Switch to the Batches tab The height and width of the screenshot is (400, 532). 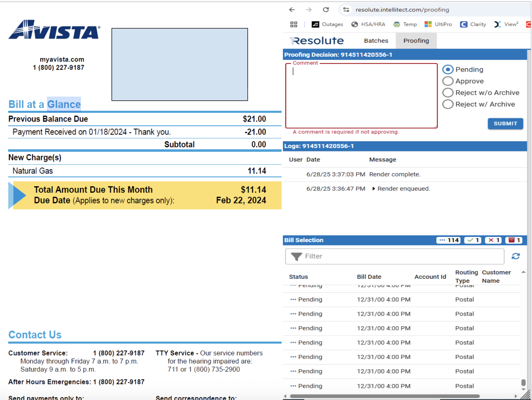[x=376, y=41]
